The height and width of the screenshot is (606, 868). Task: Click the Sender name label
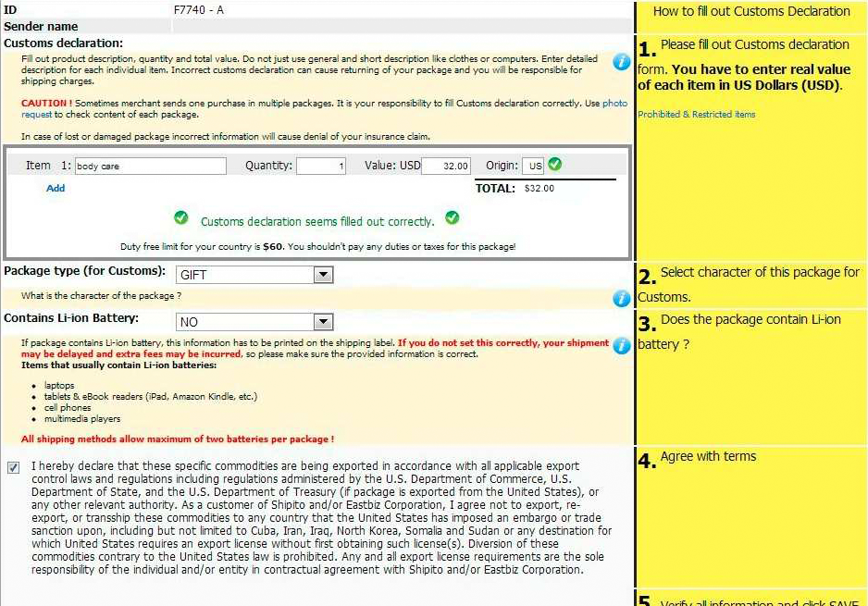[x=41, y=27]
